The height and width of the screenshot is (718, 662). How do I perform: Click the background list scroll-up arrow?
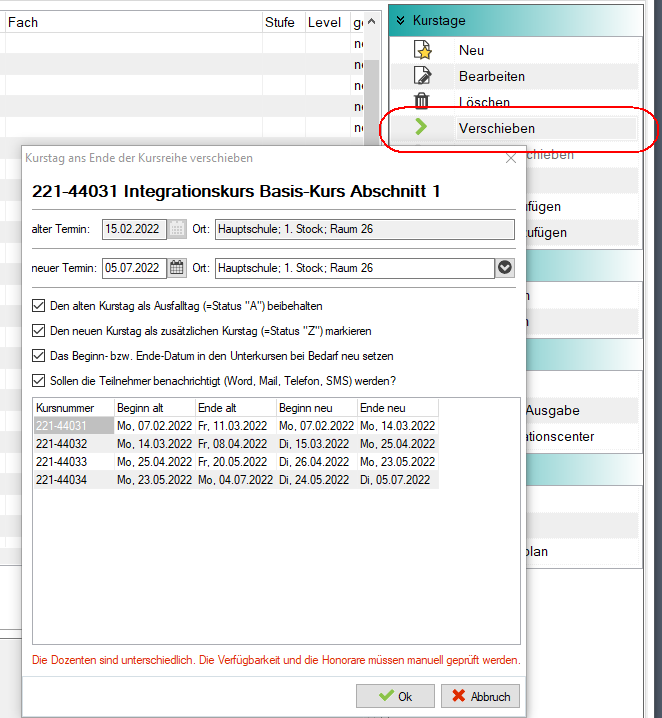click(x=372, y=22)
